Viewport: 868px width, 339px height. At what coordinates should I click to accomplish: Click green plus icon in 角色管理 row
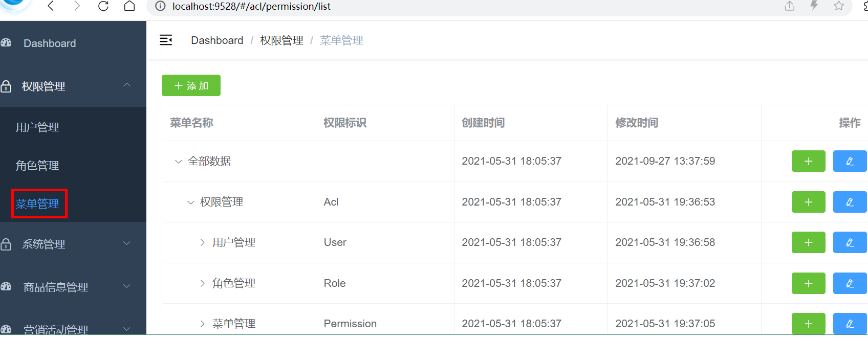[808, 283]
